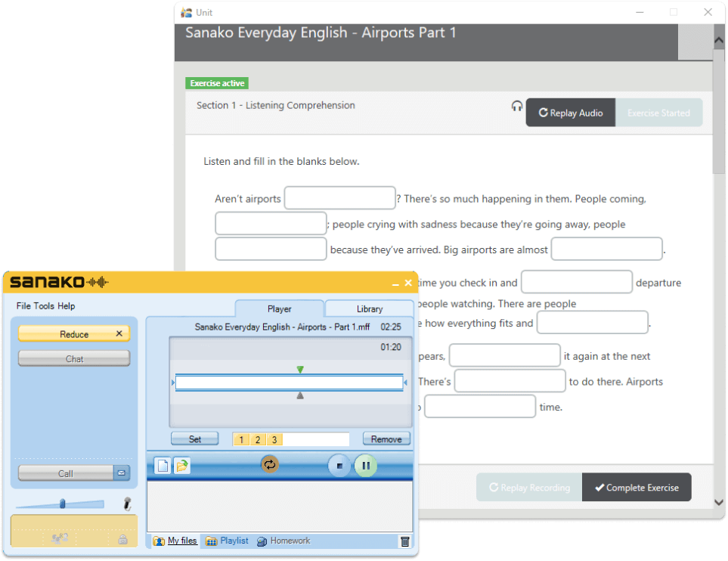Click the blank after "Aren't airports"

click(339, 198)
